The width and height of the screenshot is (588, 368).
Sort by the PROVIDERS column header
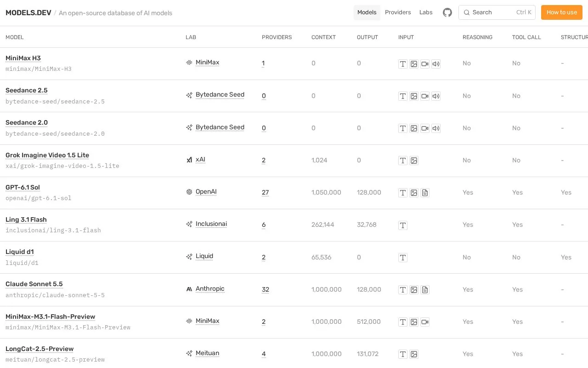[x=277, y=37]
